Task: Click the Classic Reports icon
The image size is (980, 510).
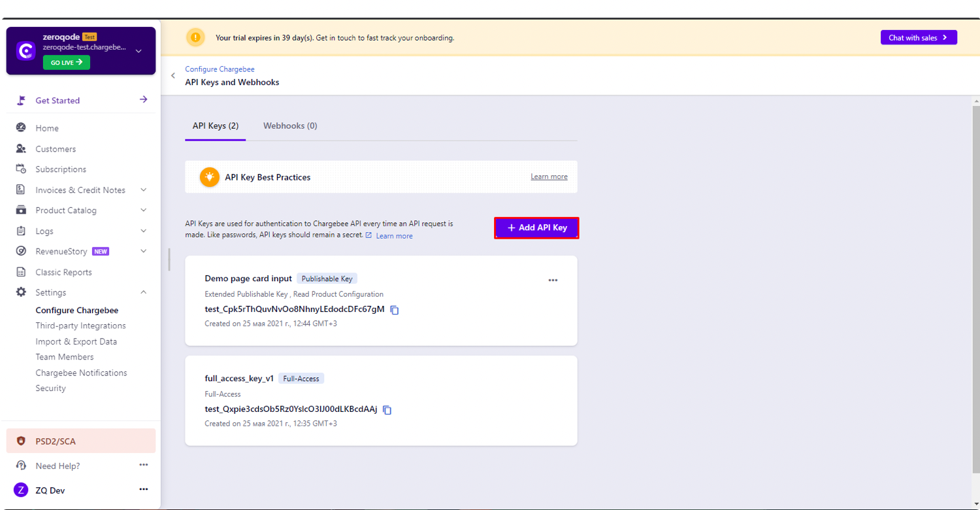Action: click(21, 273)
